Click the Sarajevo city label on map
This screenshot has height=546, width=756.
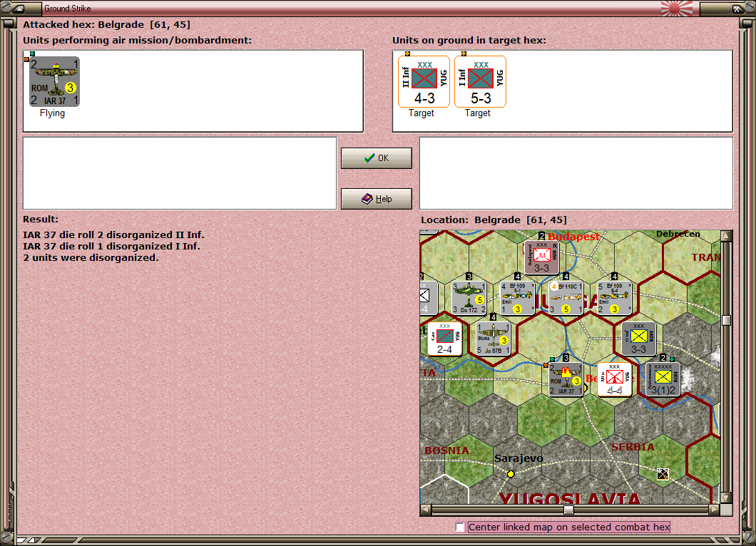click(x=519, y=458)
